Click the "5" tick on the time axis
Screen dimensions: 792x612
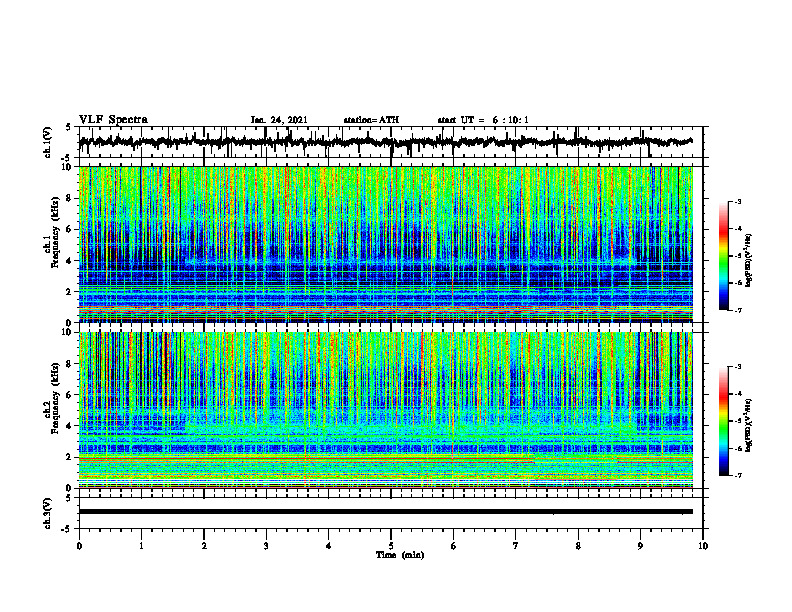pyautogui.click(x=391, y=546)
